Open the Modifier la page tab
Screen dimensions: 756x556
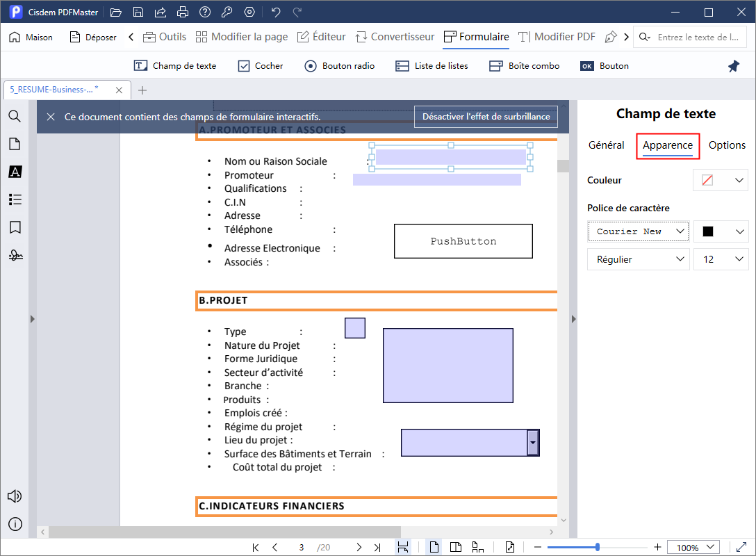click(242, 37)
